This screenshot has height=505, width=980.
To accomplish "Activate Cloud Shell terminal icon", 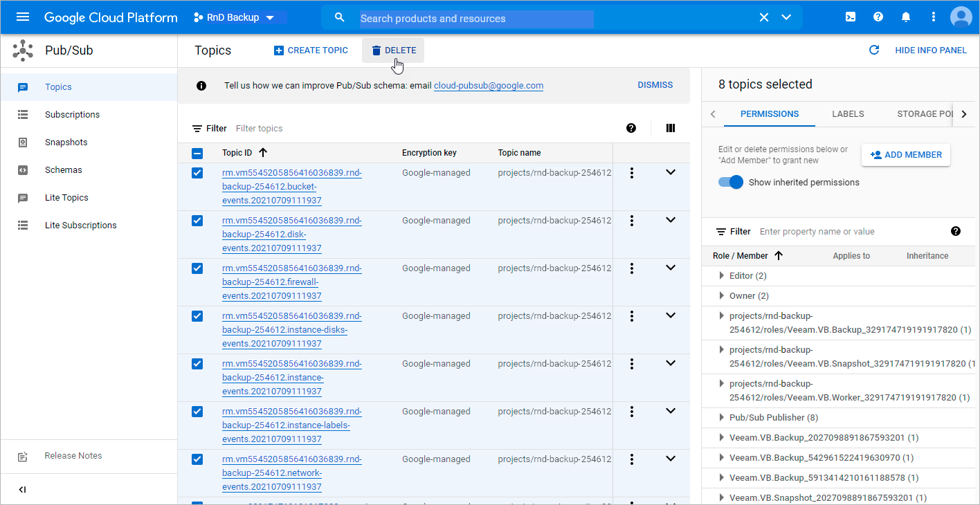I will pyautogui.click(x=850, y=17).
